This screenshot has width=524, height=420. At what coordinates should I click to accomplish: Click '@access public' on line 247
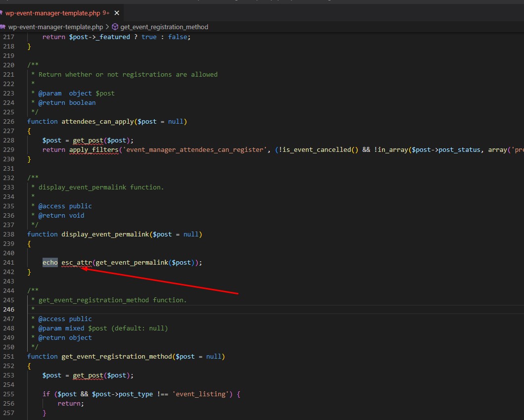pyautogui.click(x=65, y=319)
